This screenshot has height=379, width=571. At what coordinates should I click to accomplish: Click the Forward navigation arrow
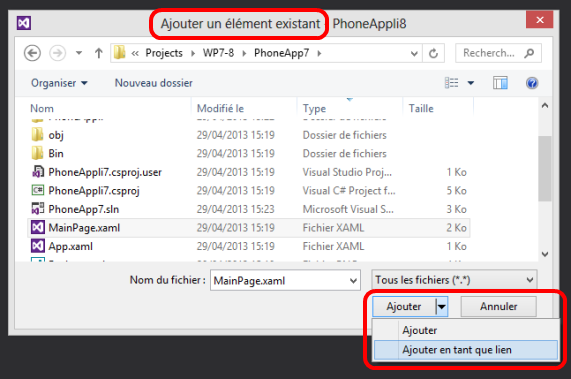pyautogui.click(x=58, y=54)
